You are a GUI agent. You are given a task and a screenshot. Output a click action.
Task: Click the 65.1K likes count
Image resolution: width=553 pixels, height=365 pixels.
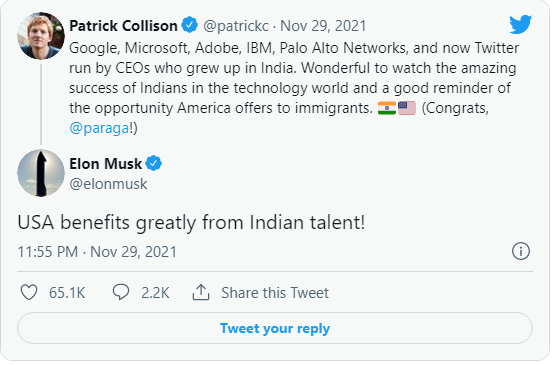67,294
